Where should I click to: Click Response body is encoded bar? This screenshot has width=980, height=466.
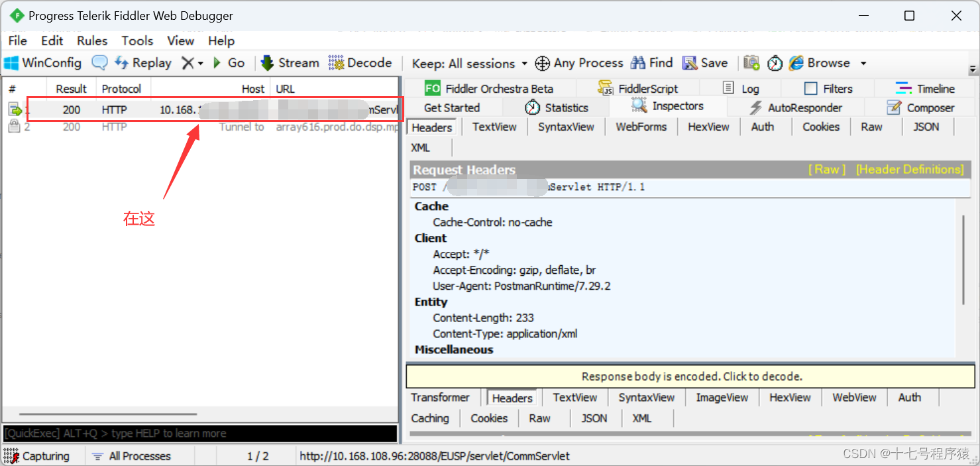click(x=690, y=376)
